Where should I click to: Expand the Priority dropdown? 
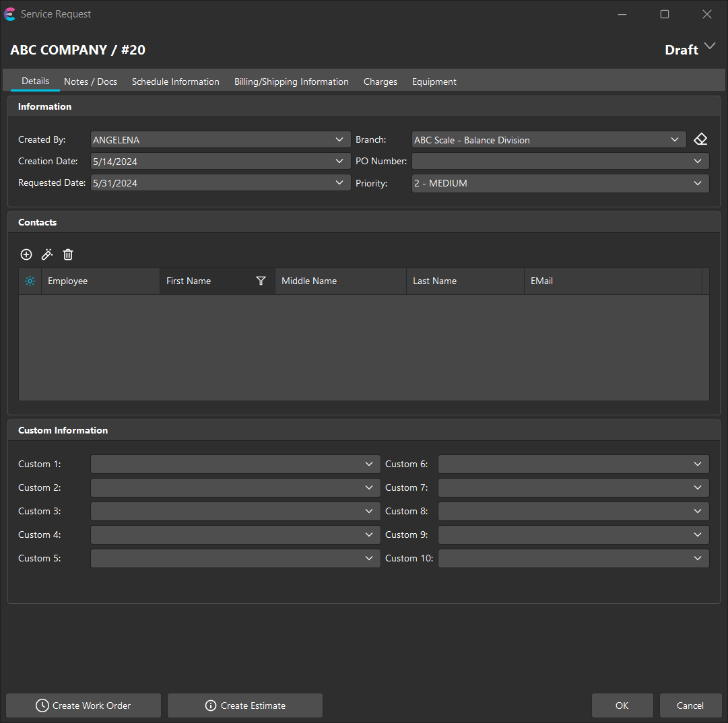point(697,183)
